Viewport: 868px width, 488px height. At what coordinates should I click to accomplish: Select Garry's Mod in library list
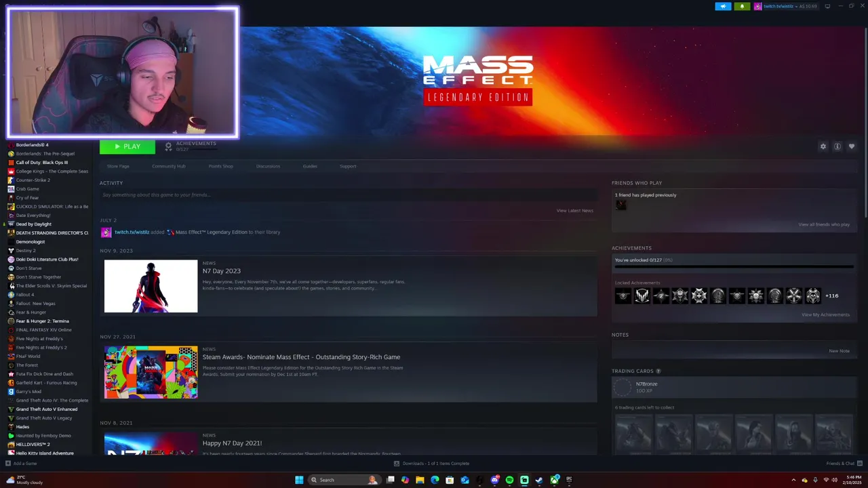point(28,392)
